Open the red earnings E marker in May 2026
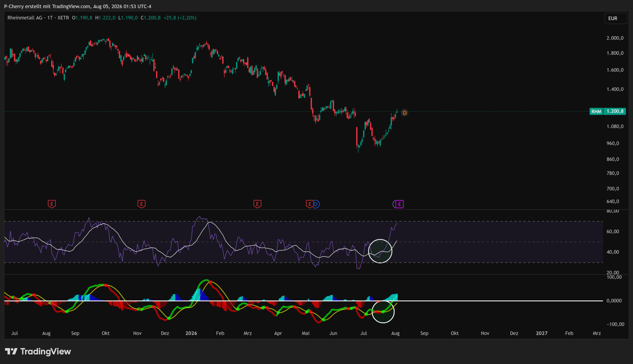This screenshot has width=633, height=364. (x=310, y=204)
